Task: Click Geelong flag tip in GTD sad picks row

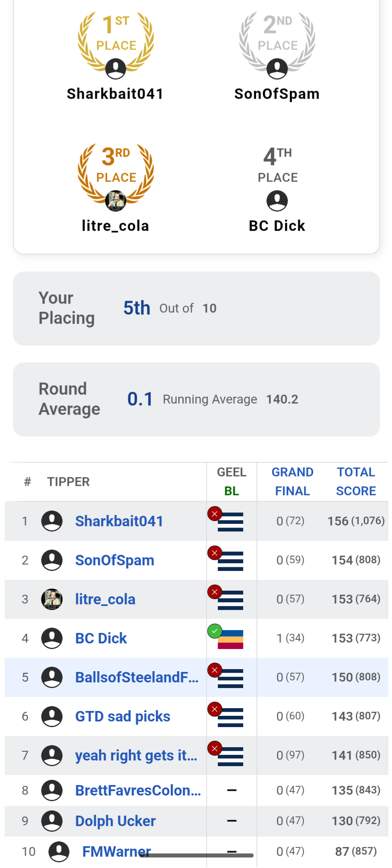Action: point(230,717)
